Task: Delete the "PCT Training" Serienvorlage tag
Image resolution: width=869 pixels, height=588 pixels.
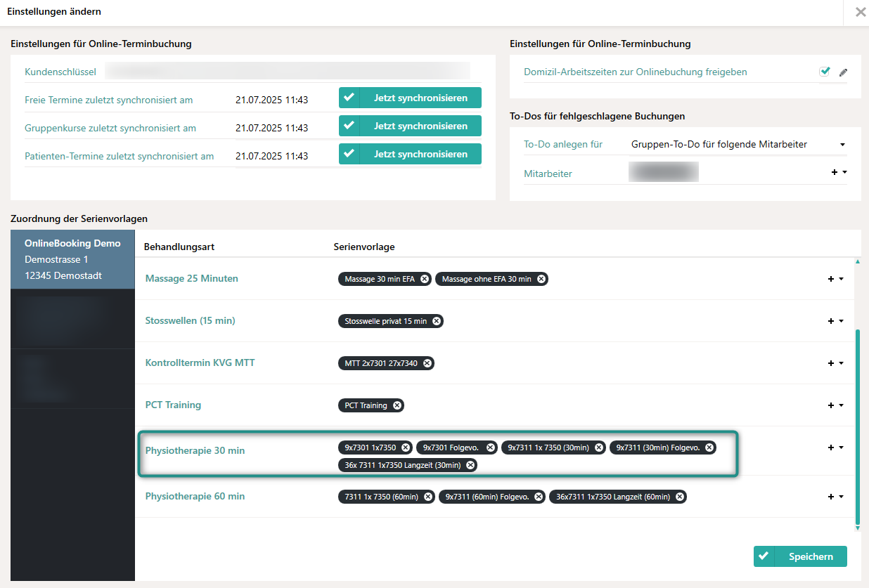Action: 397,405
